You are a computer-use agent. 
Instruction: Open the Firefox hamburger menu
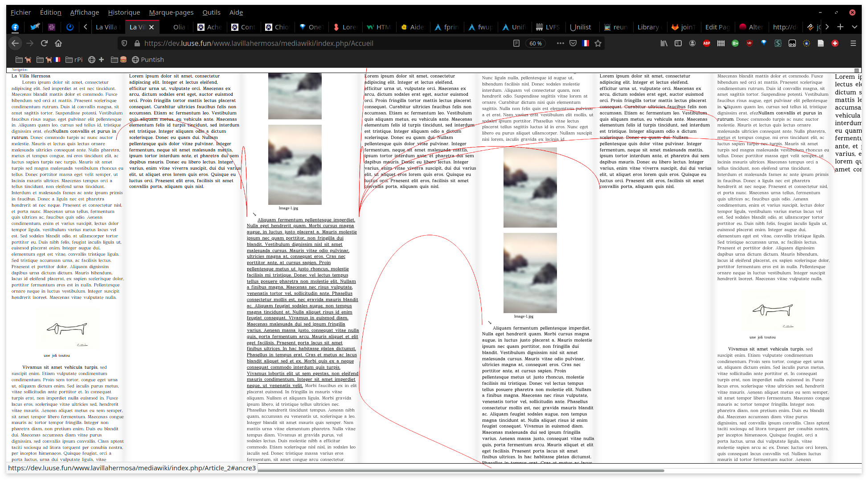click(853, 43)
